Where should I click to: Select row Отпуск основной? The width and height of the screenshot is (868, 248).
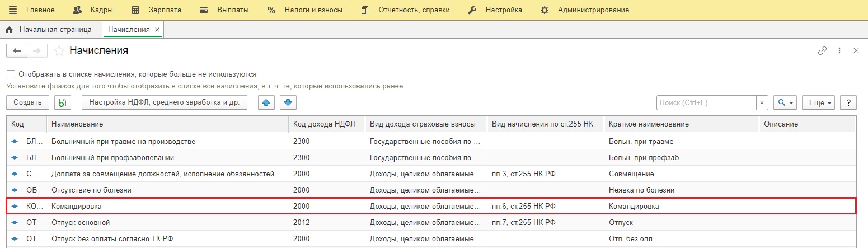(x=431, y=222)
